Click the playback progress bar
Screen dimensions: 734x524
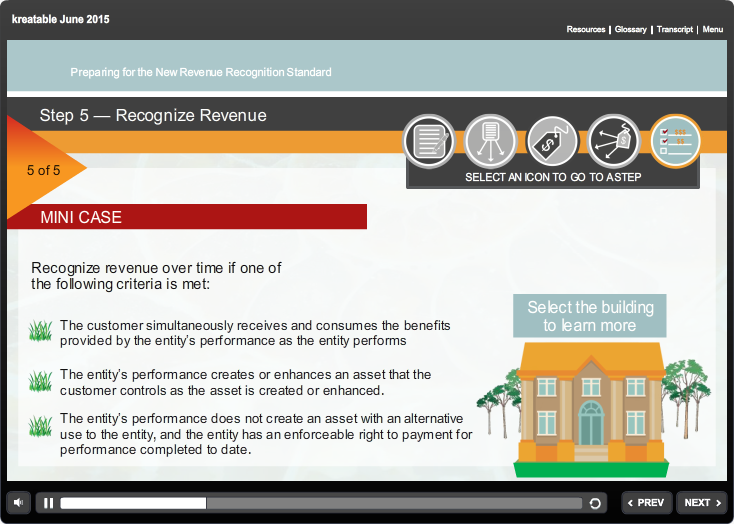320,503
